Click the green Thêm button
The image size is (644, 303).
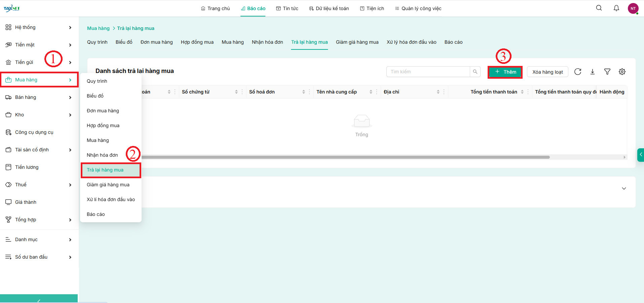click(x=505, y=72)
